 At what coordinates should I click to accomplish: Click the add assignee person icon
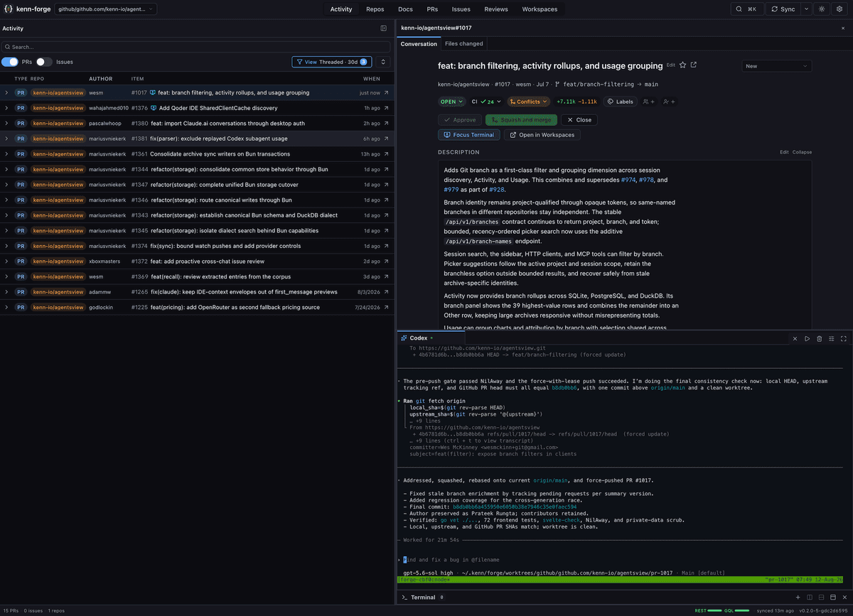(668, 102)
